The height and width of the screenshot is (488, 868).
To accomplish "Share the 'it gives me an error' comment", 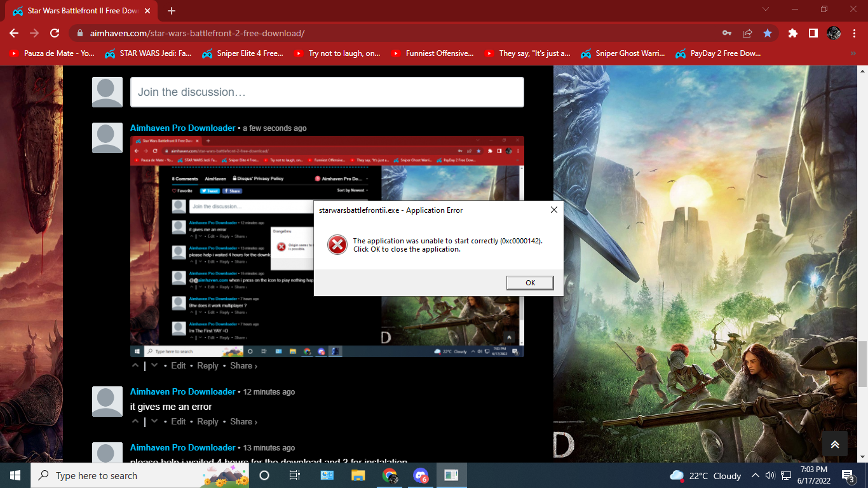I will tap(243, 421).
